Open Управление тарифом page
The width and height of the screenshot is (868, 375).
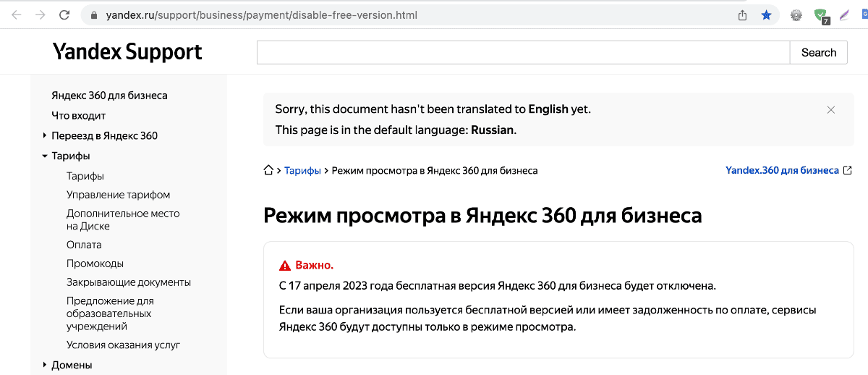(119, 195)
